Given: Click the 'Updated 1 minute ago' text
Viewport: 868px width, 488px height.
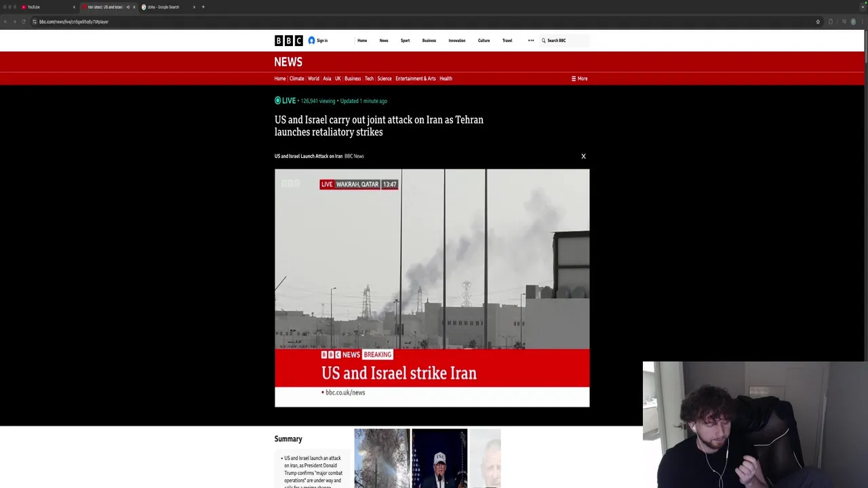Looking at the screenshot, I should coord(363,101).
